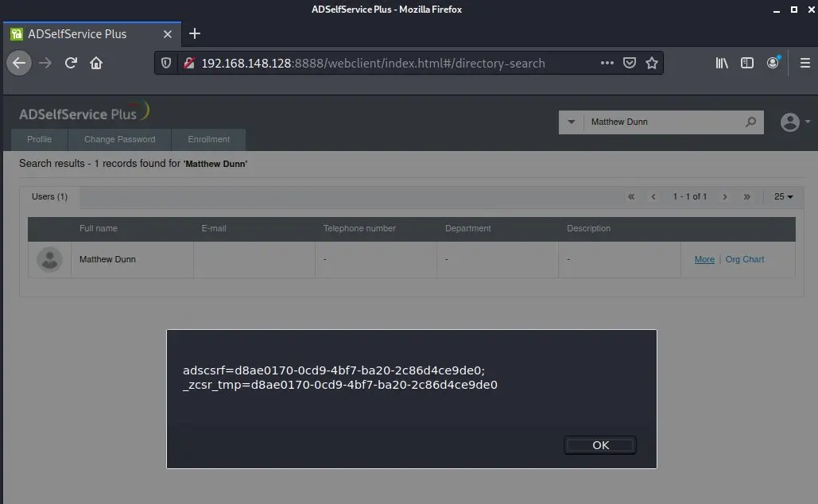818x504 pixels.
Task: Open the search category dropdown arrow
Action: [x=571, y=122]
